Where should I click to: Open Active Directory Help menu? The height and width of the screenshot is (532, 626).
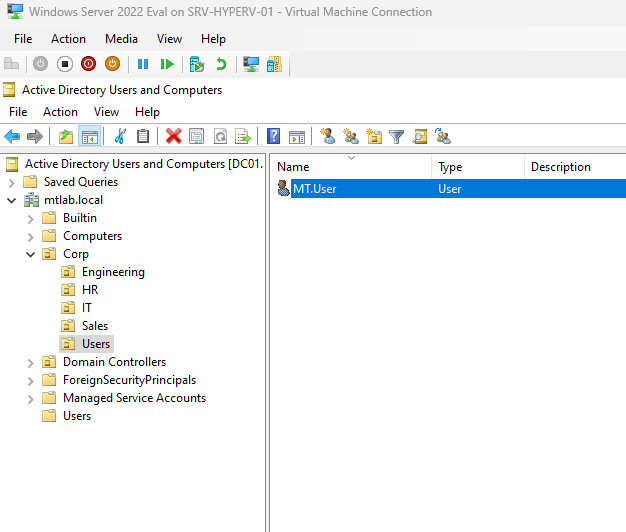(x=147, y=112)
